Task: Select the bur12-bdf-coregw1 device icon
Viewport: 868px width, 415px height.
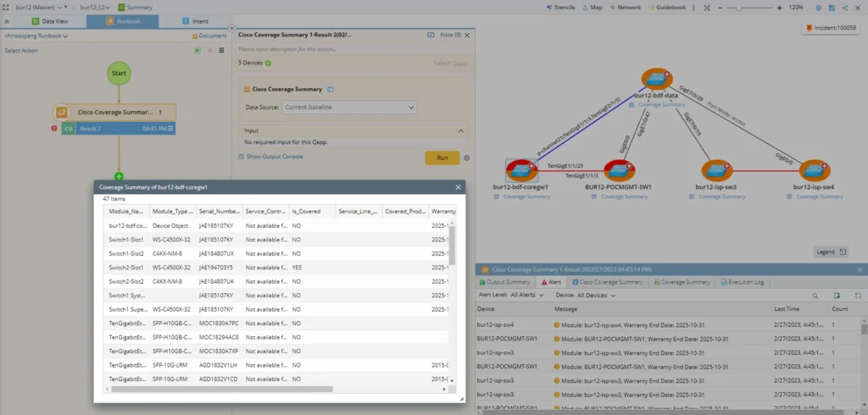Action: pos(521,170)
